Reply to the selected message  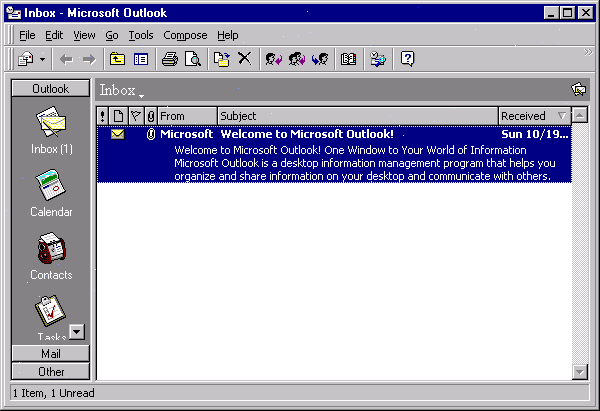(x=274, y=59)
